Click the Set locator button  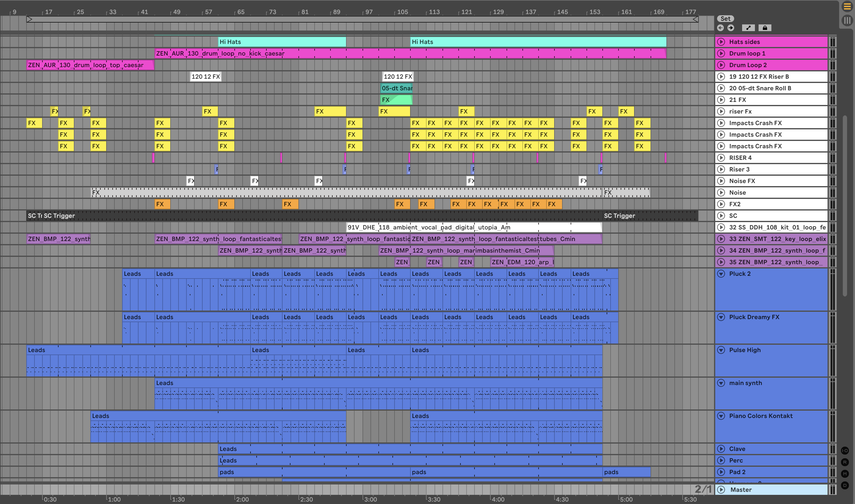[725, 19]
